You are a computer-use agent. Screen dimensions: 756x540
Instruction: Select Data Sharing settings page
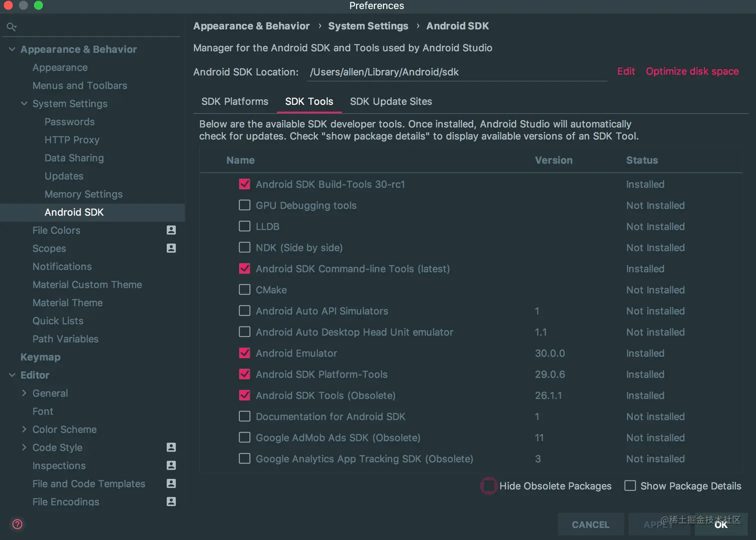click(74, 158)
